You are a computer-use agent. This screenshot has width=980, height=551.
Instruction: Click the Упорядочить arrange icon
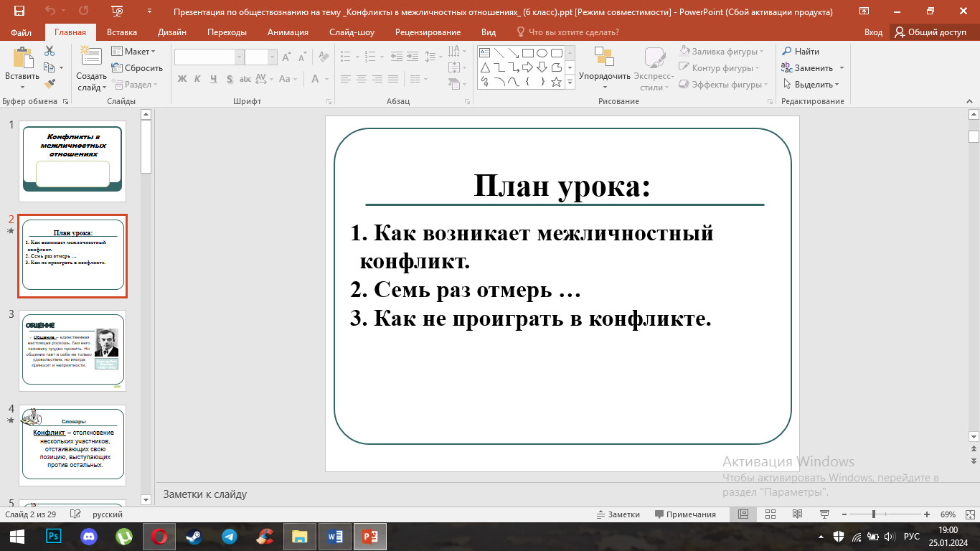pos(604,57)
